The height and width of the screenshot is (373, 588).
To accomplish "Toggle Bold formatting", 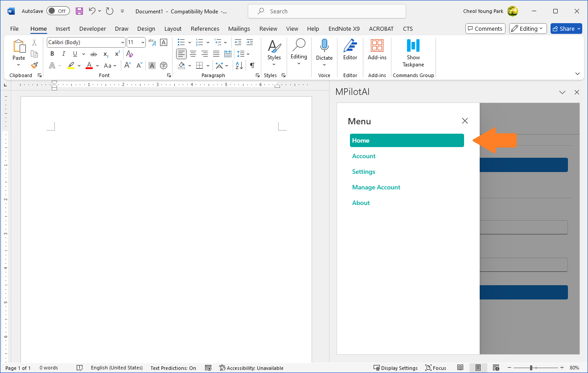I will [52, 54].
